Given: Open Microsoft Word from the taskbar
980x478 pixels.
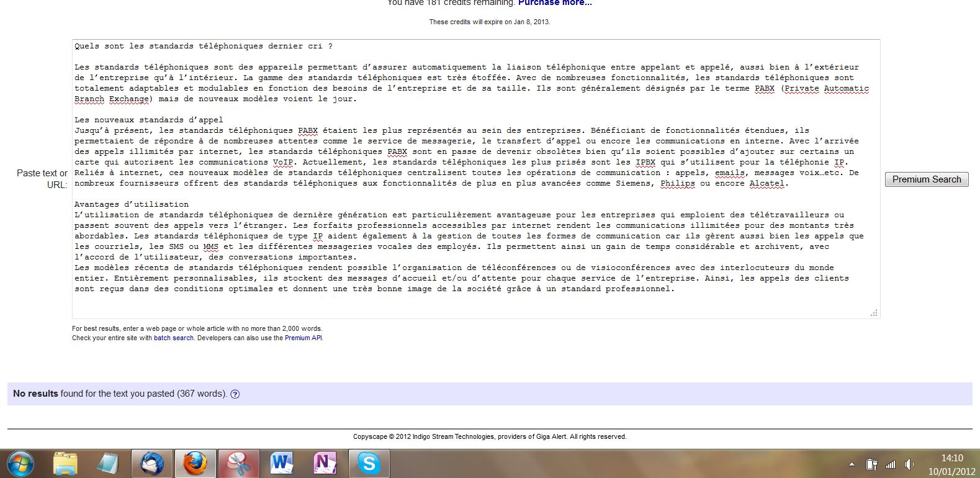Looking at the screenshot, I should pyautogui.click(x=281, y=464).
